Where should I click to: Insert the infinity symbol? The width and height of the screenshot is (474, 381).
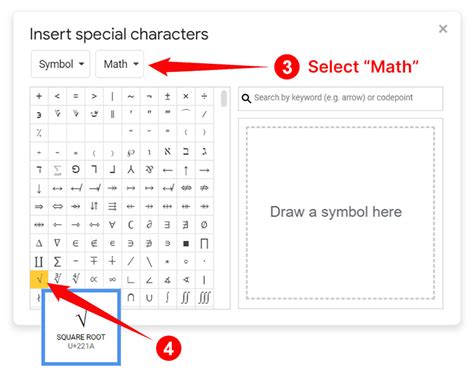coord(112,279)
